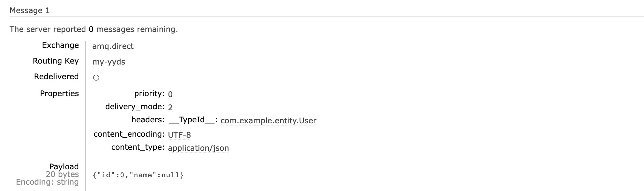
Task: Click the application/json content type value
Action: pos(198,148)
